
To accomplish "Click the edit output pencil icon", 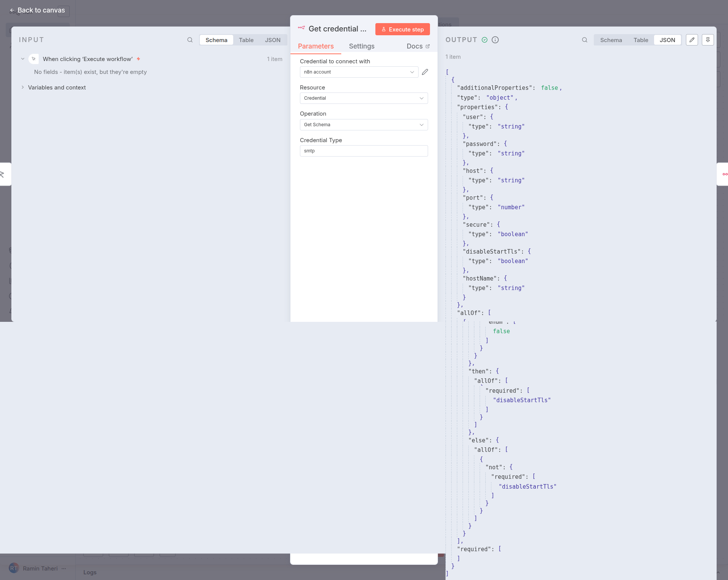I will (692, 40).
